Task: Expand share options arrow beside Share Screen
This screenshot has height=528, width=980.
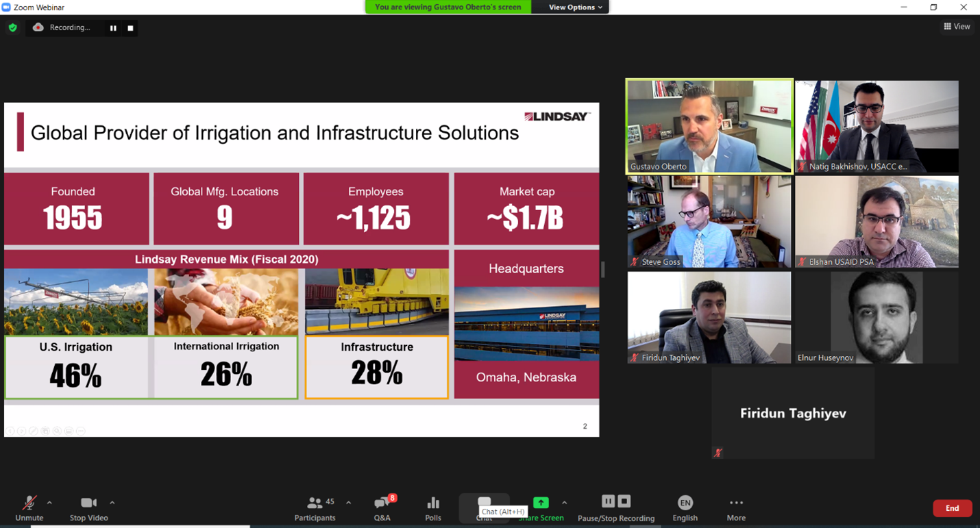Action: click(564, 503)
